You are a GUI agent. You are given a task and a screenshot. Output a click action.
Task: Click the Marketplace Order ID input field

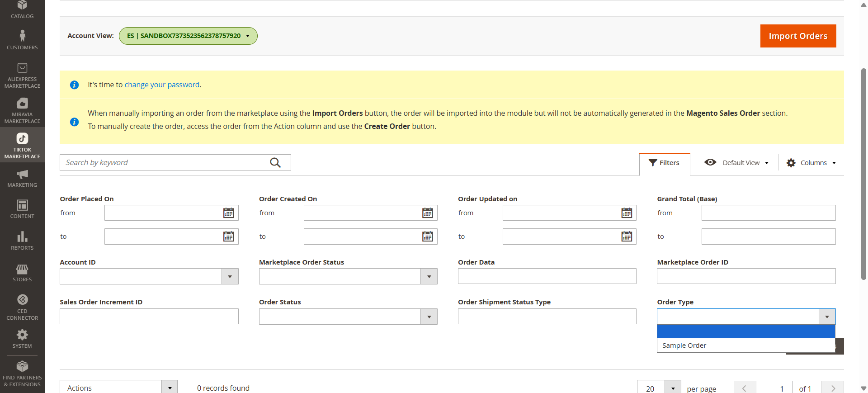coord(746,276)
